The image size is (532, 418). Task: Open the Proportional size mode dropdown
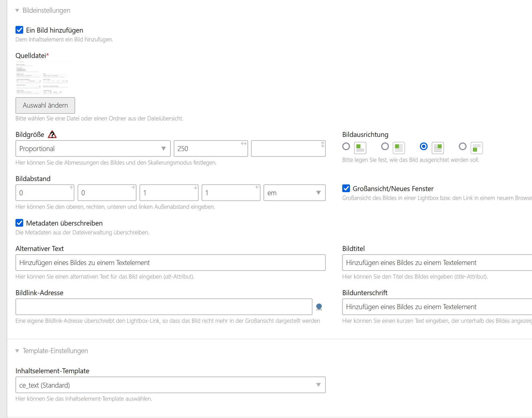(x=93, y=149)
